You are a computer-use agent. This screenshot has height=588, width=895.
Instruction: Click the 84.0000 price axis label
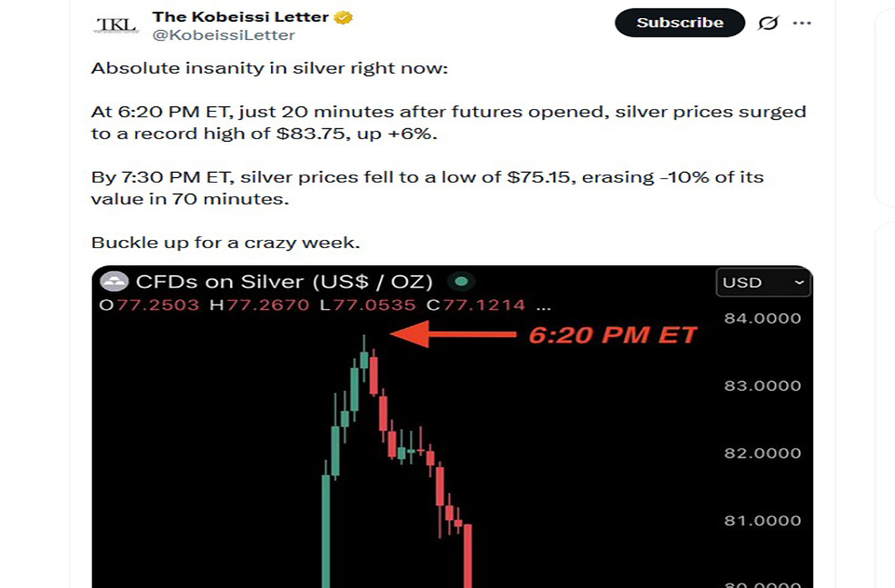[x=762, y=318]
